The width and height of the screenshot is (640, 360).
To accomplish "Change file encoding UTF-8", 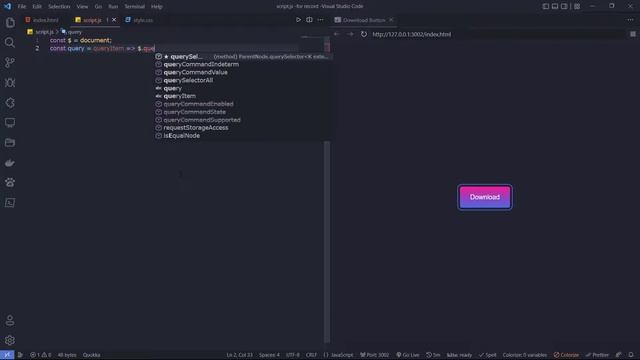I will (x=293, y=355).
